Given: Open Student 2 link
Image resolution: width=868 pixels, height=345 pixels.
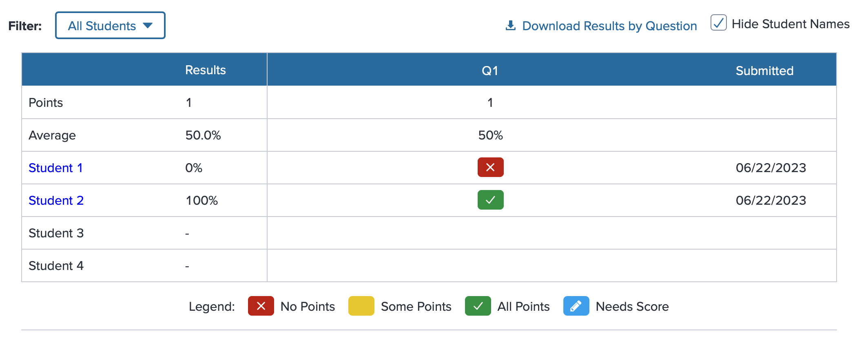Looking at the screenshot, I should tap(56, 200).
